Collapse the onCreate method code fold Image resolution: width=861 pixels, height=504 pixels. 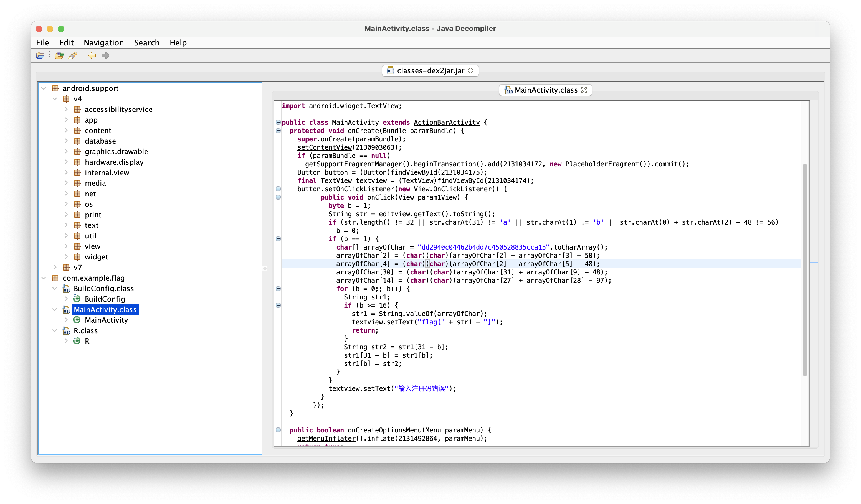point(278,131)
